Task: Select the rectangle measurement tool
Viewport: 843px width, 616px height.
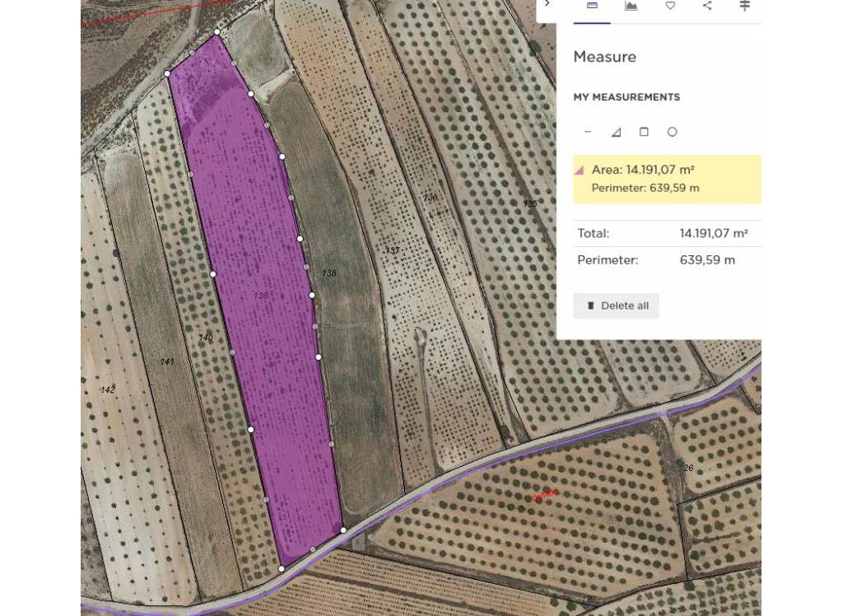Action: [x=643, y=131]
